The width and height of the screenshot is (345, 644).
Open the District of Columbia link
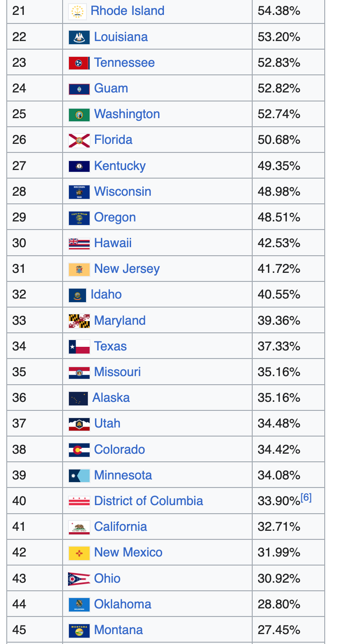coord(149,501)
